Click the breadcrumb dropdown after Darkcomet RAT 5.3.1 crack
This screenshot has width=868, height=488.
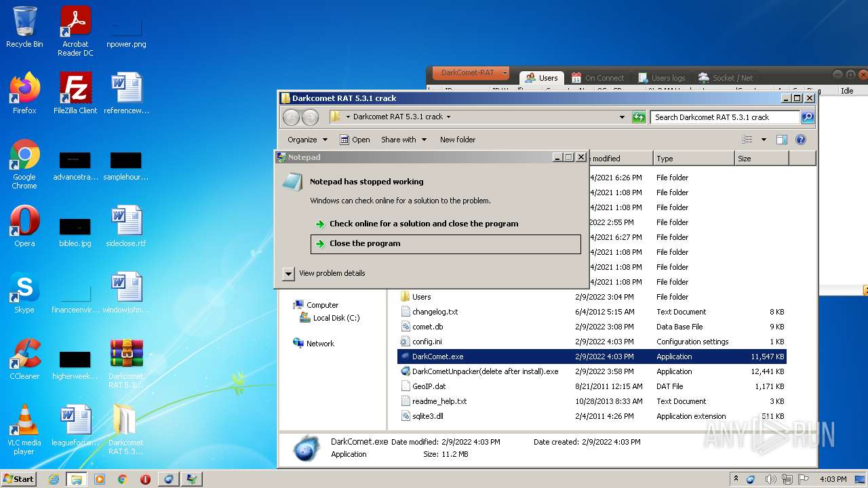tap(448, 117)
